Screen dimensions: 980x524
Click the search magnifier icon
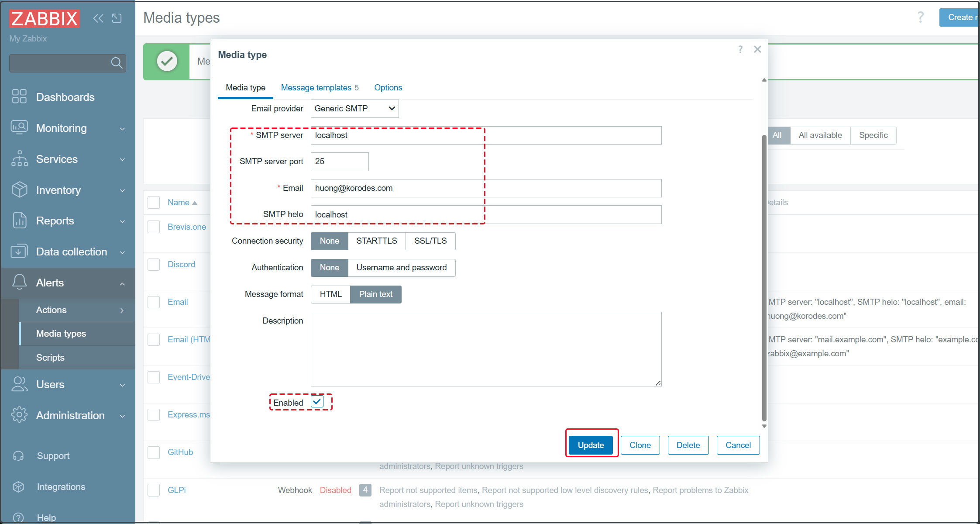(x=116, y=63)
